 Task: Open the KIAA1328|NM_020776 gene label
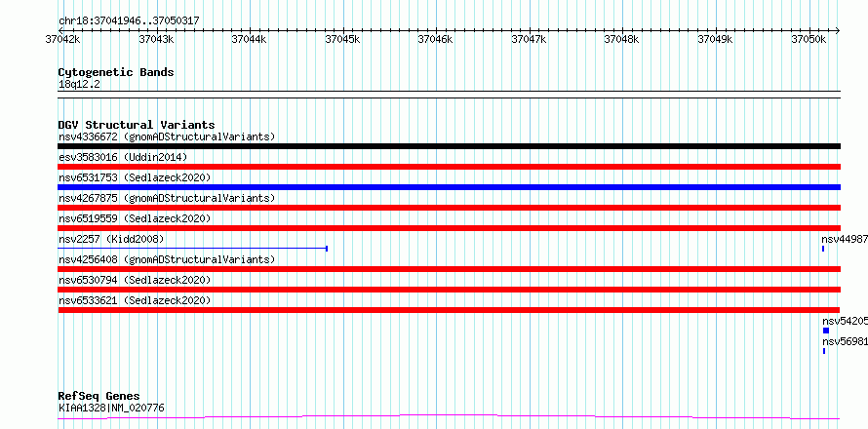pyautogui.click(x=111, y=408)
